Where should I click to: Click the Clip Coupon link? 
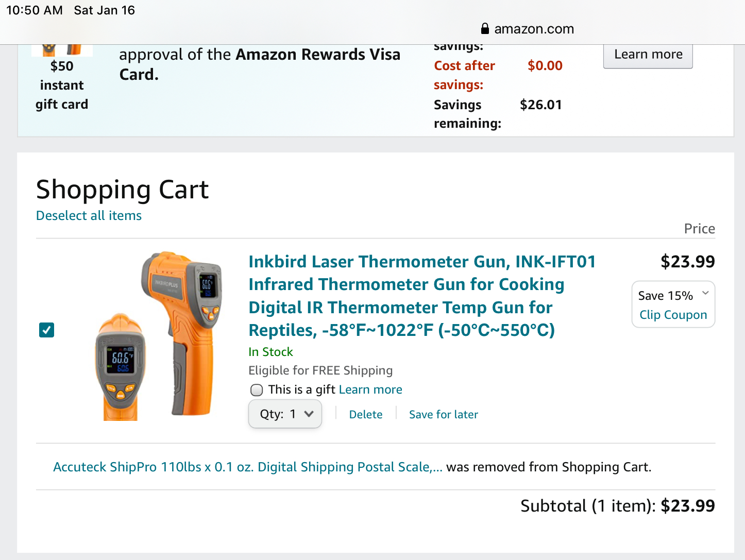673,315
